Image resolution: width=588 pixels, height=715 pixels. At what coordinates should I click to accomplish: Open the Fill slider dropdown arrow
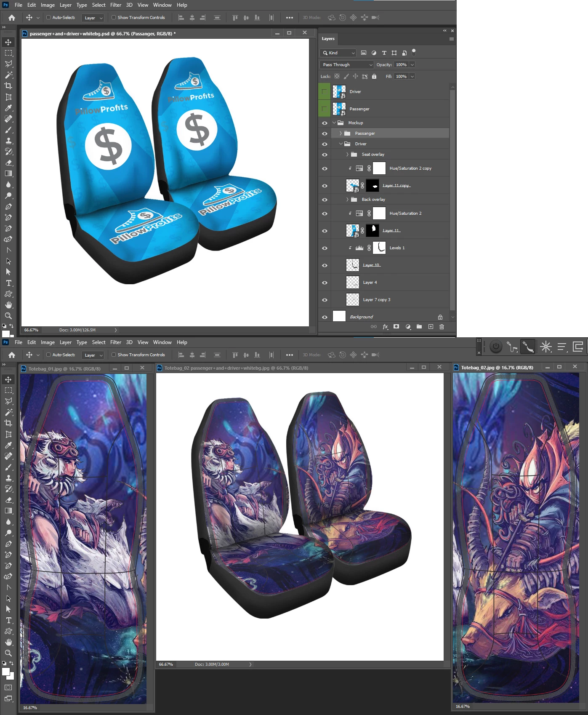[x=412, y=76]
